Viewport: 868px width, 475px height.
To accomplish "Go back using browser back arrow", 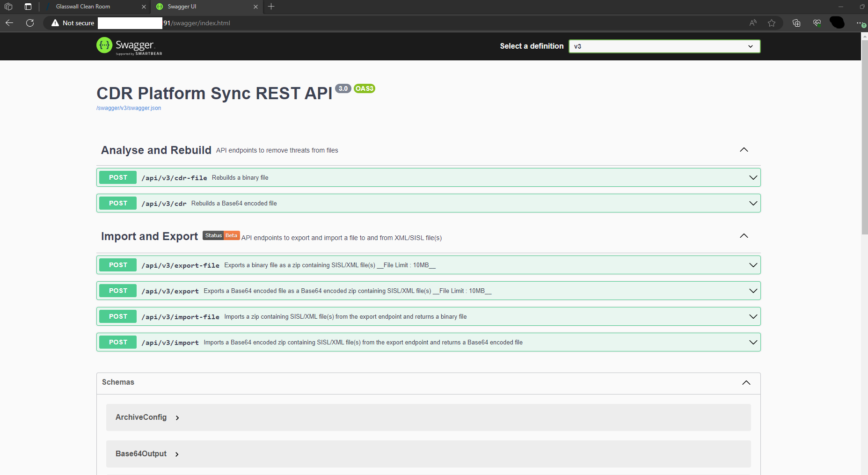I will click(x=9, y=23).
